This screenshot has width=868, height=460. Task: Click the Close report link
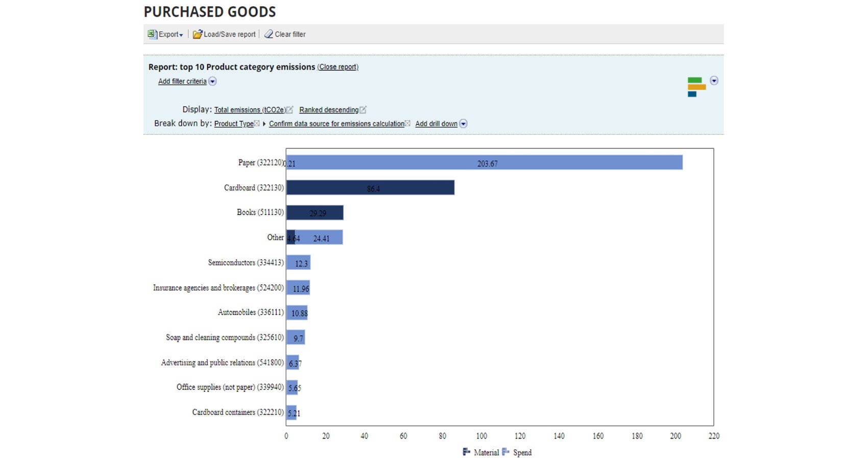pyautogui.click(x=337, y=67)
